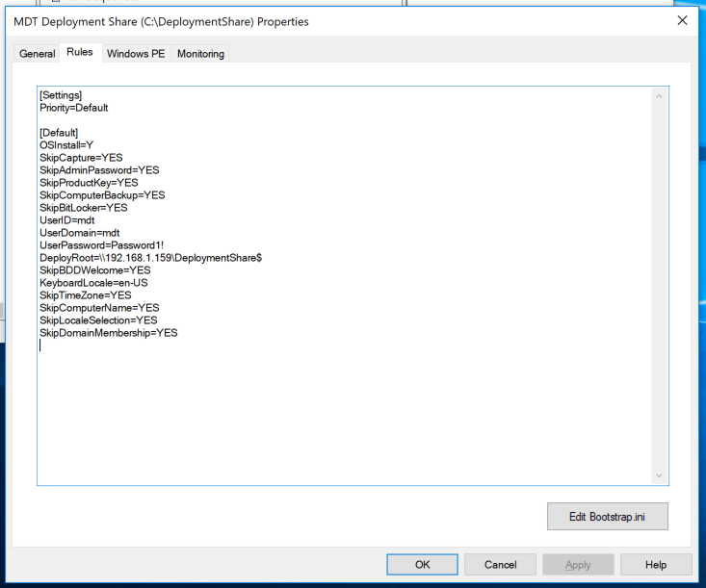Select the Rules tab
The image size is (706, 588).
coord(80,52)
